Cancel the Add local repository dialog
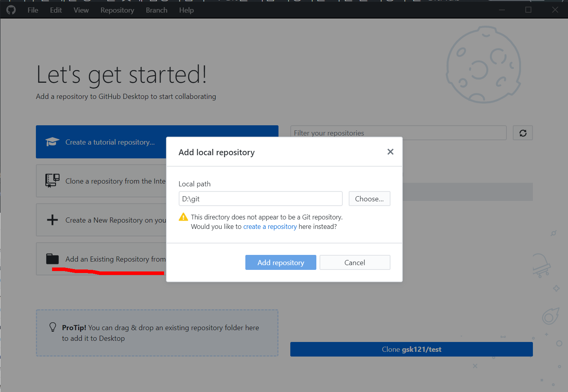The width and height of the screenshot is (568, 392). click(x=355, y=262)
